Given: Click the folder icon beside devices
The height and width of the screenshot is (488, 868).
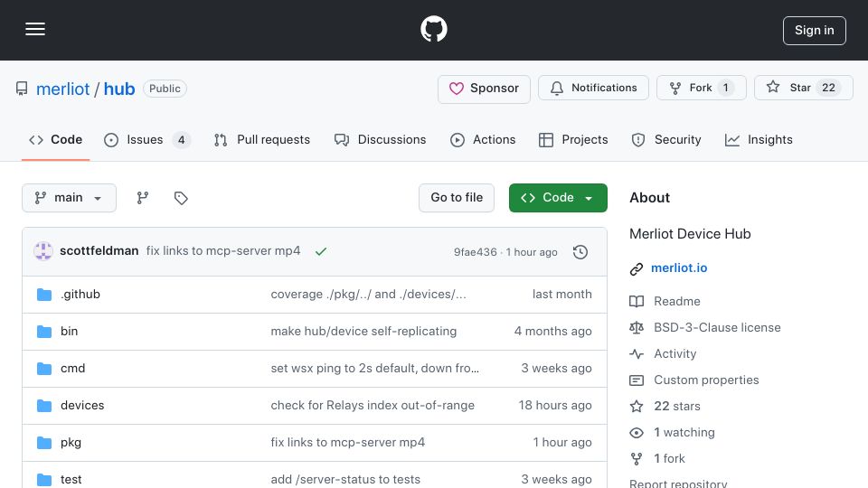Looking at the screenshot, I should pos(44,406).
